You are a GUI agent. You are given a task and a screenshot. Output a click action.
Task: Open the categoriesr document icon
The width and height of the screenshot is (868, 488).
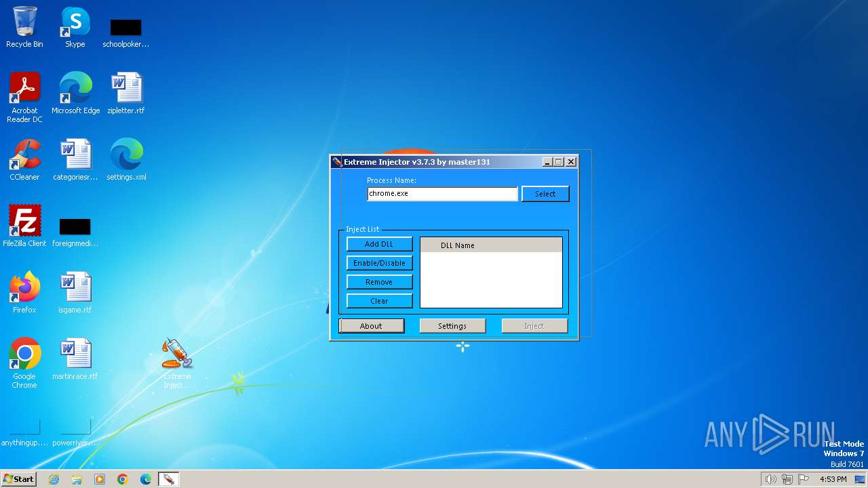[75, 160]
